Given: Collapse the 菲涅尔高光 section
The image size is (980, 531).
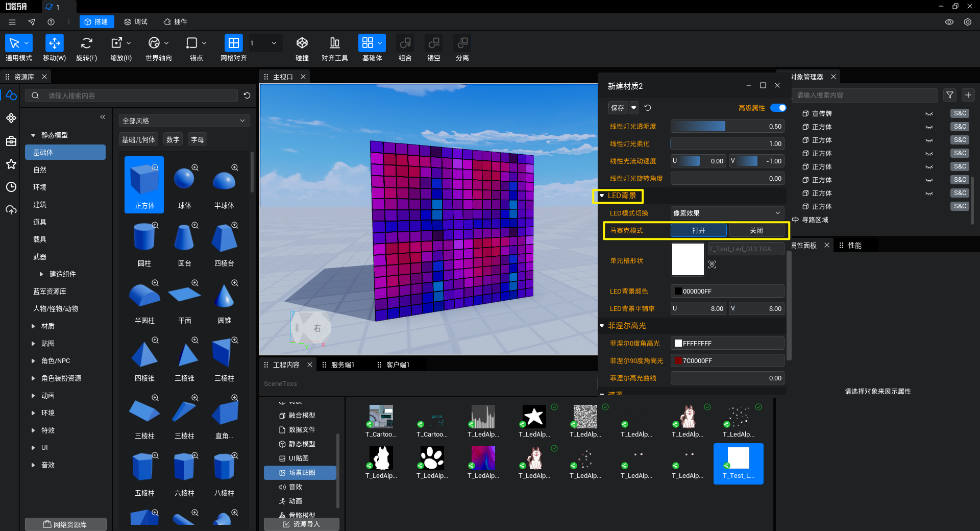Looking at the screenshot, I should click(x=602, y=326).
